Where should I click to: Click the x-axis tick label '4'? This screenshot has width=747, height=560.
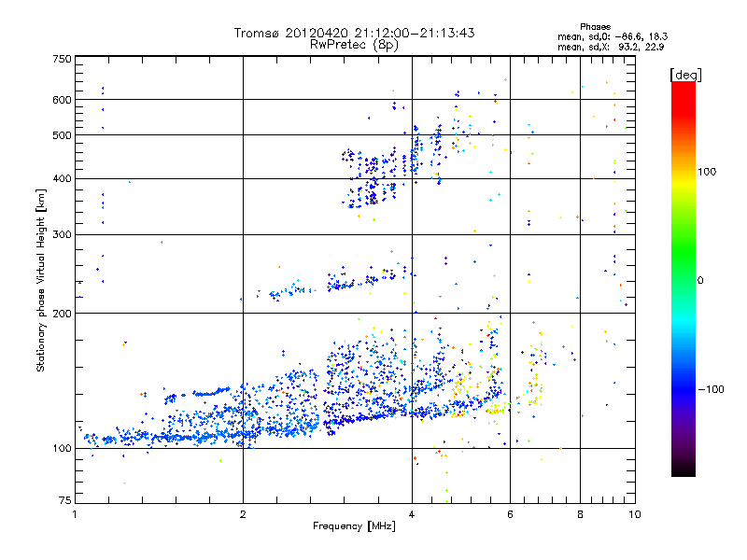[x=412, y=514]
